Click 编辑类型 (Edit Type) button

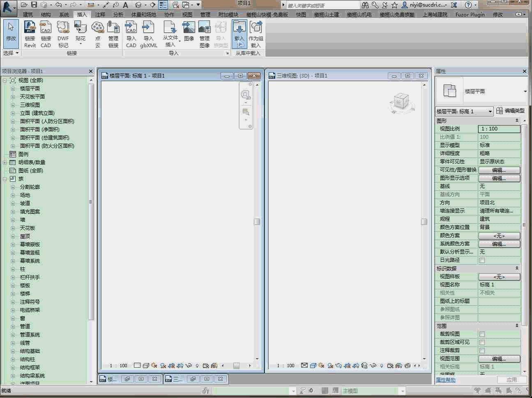click(x=510, y=111)
